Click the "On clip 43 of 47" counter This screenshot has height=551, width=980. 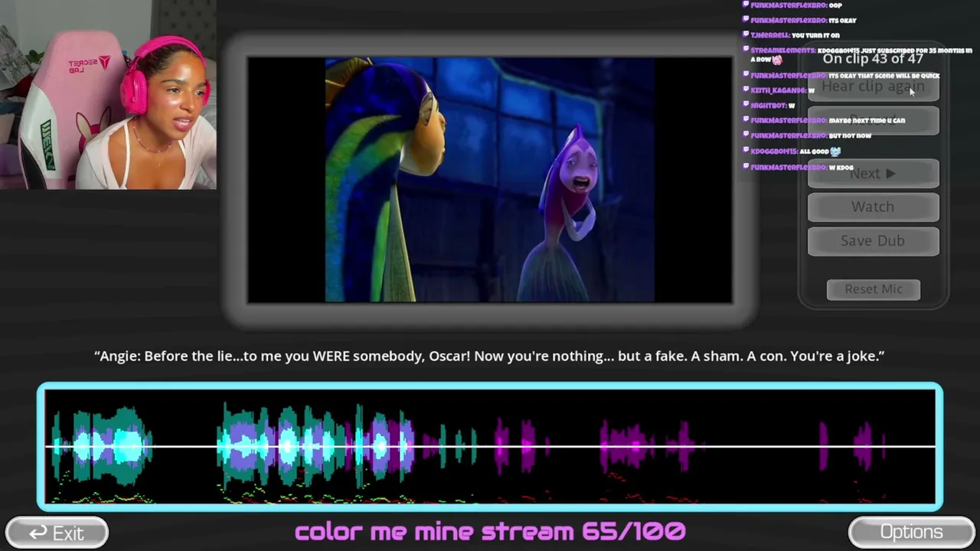pyautogui.click(x=873, y=58)
